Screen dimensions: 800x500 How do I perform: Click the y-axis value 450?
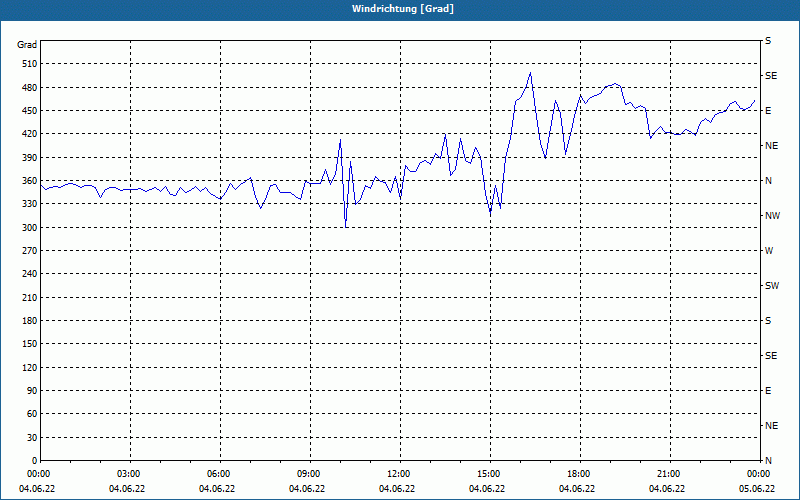pyautogui.click(x=30, y=111)
